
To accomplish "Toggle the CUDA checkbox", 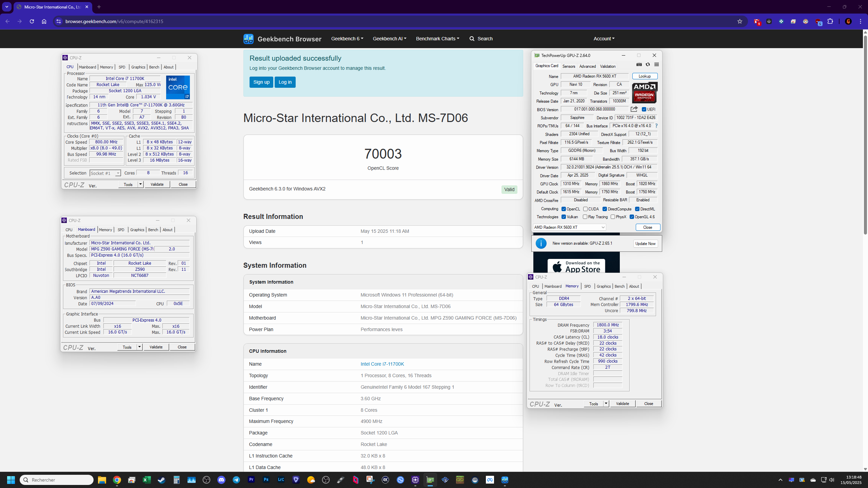I will pos(585,209).
